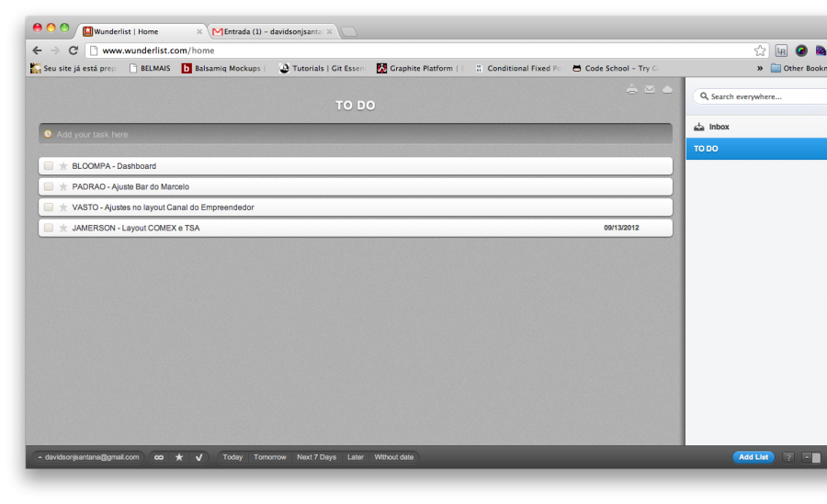Image resolution: width=827 pixels, height=504 pixels.
Task: Open the color wheel extension
Action: click(801, 50)
